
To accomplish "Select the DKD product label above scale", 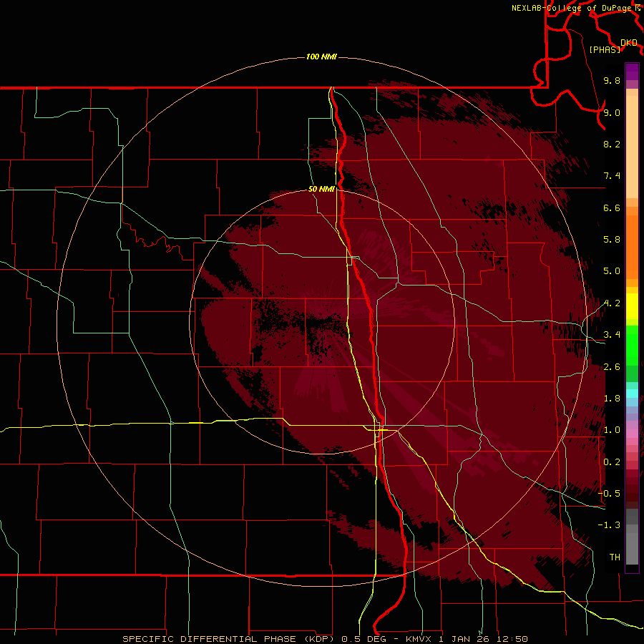I will point(628,42).
